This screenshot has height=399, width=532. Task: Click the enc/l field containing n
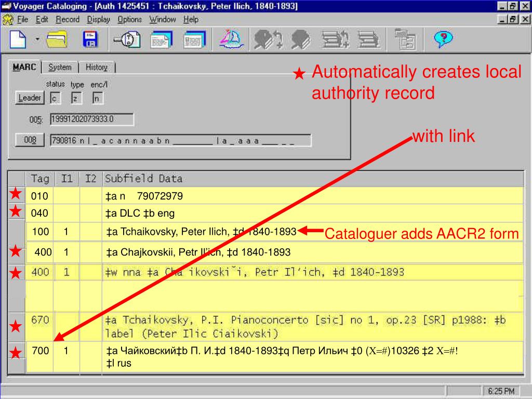[x=98, y=98]
